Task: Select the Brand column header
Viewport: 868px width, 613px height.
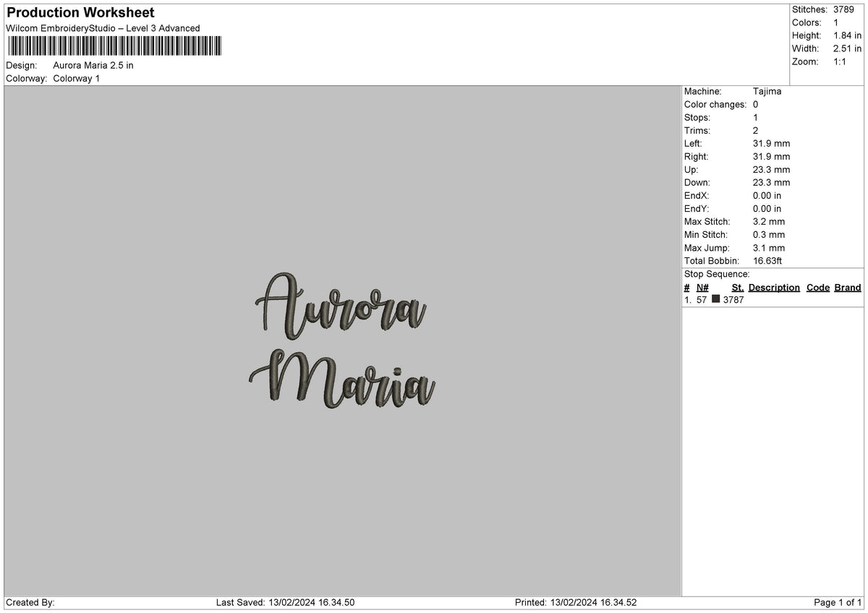Action: (847, 288)
